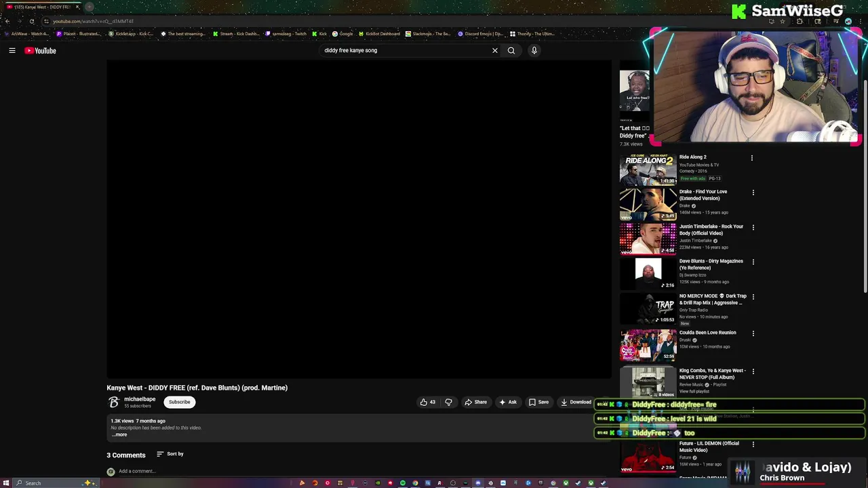The width and height of the screenshot is (868, 488).
Task: Open a new browser tab with plus
Action: tap(89, 7)
